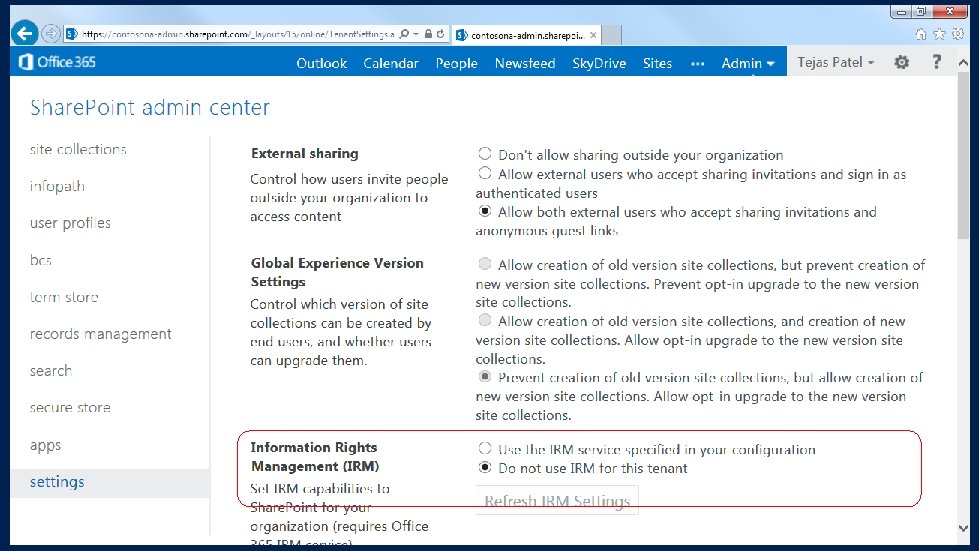The width and height of the screenshot is (979, 551).
Task: Click the address bar lock icon
Action: (428, 34)
